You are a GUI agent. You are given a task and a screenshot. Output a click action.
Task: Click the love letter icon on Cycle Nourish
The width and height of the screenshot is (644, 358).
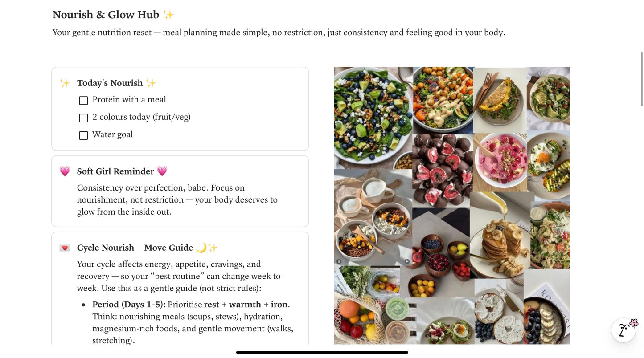click(x=65, y=248)
